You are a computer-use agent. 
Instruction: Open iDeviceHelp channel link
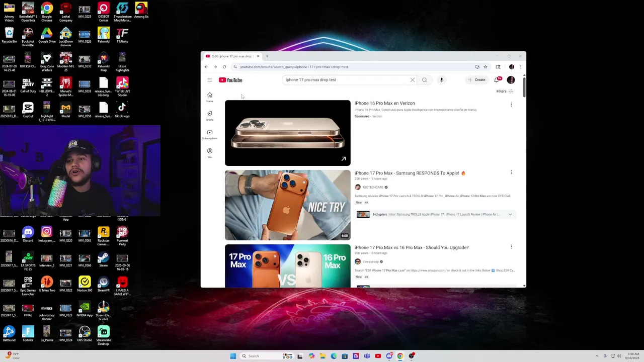(x=370, y=262)
